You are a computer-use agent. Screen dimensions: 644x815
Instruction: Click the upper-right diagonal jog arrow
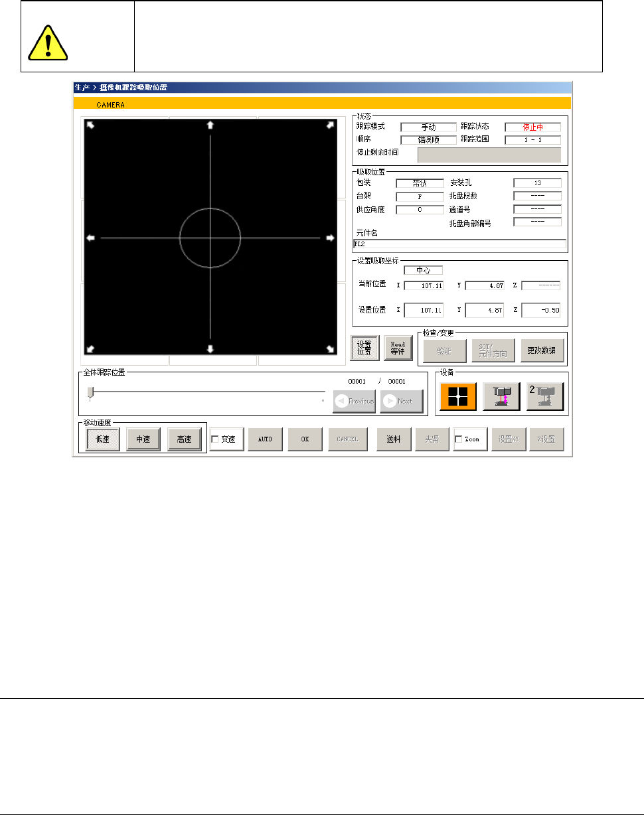coord(330,125)
